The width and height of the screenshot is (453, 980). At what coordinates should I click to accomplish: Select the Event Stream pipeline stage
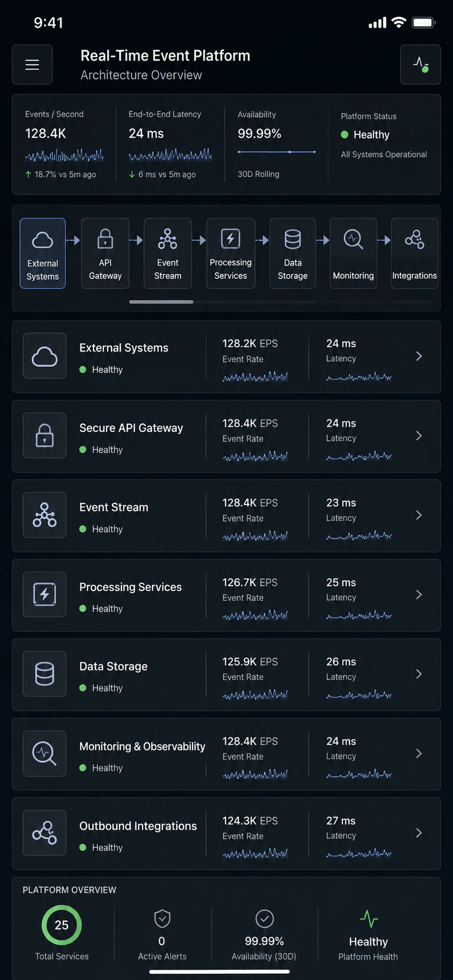168,253
